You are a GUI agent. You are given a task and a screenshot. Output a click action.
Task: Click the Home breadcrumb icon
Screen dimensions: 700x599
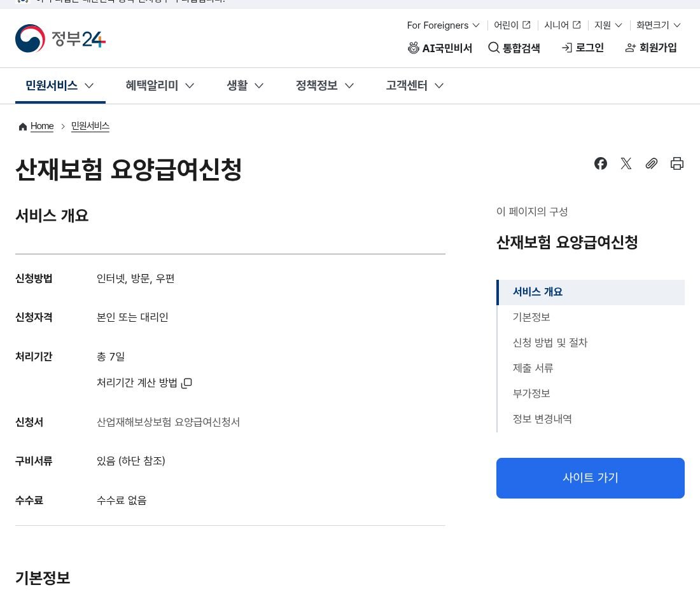tap(23, 127)
